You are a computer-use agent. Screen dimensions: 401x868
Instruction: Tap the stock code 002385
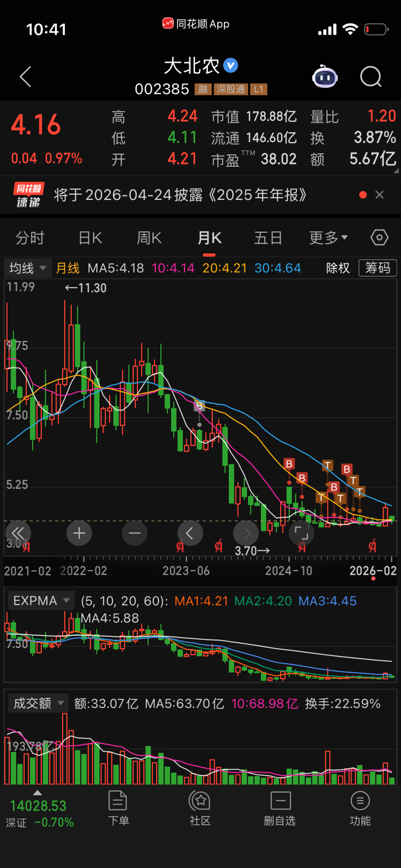point(162,89)
